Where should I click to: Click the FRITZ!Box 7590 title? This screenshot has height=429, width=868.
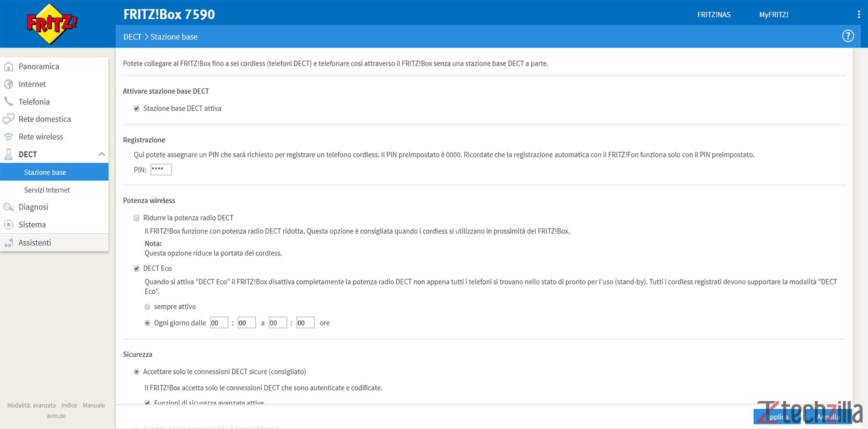coord(169,15)
